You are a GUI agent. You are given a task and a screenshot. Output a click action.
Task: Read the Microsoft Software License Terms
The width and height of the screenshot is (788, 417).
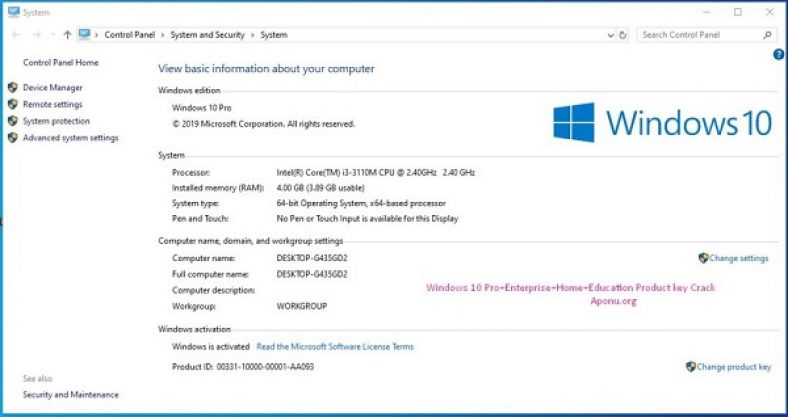(335, 347)
